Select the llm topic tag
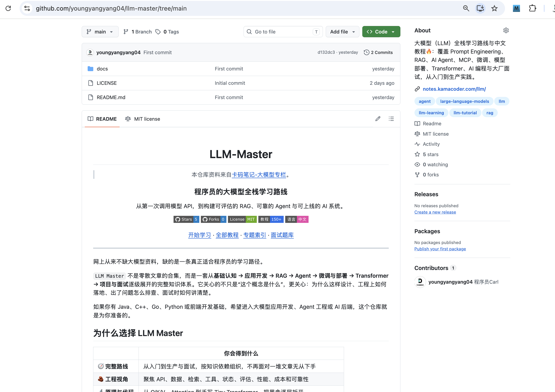The height and width of the screenshot is (392, 555). 501,101
